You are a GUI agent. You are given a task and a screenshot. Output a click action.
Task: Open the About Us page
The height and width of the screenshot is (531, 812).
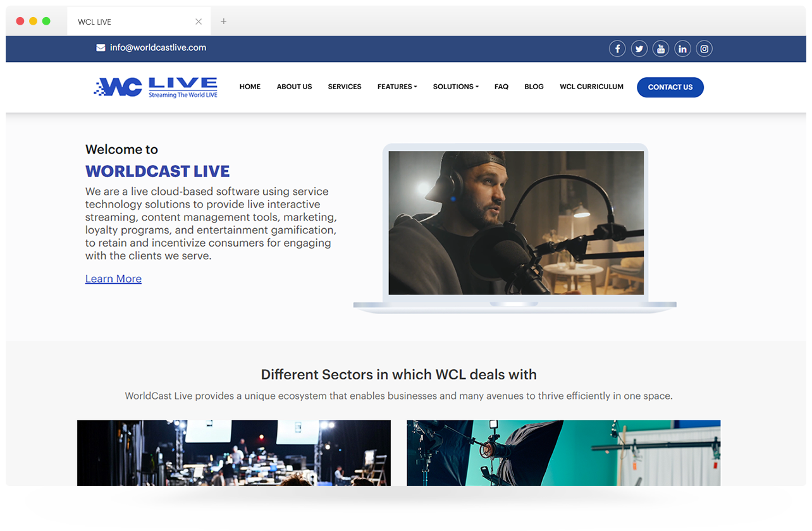coord(294,87)
